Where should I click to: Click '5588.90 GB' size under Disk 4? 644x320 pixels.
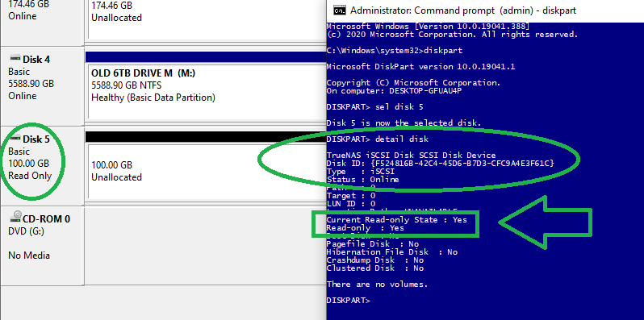(x=31, y=84)
